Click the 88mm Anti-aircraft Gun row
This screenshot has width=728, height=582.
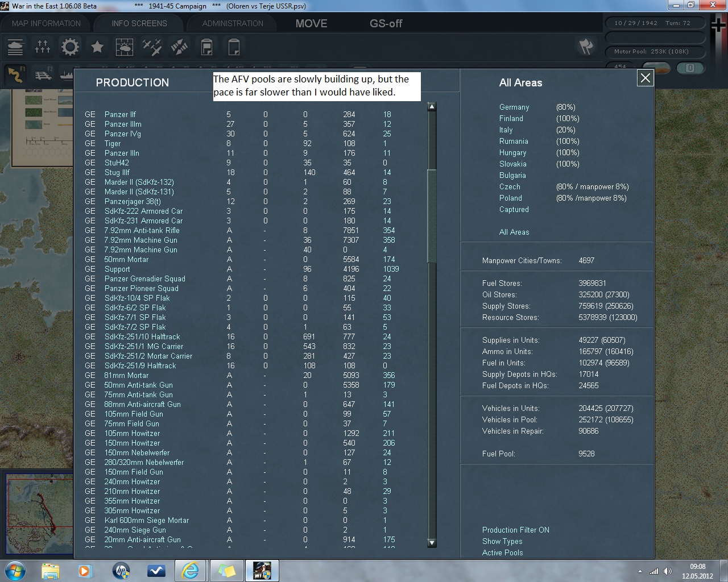(x=239, y=404)
